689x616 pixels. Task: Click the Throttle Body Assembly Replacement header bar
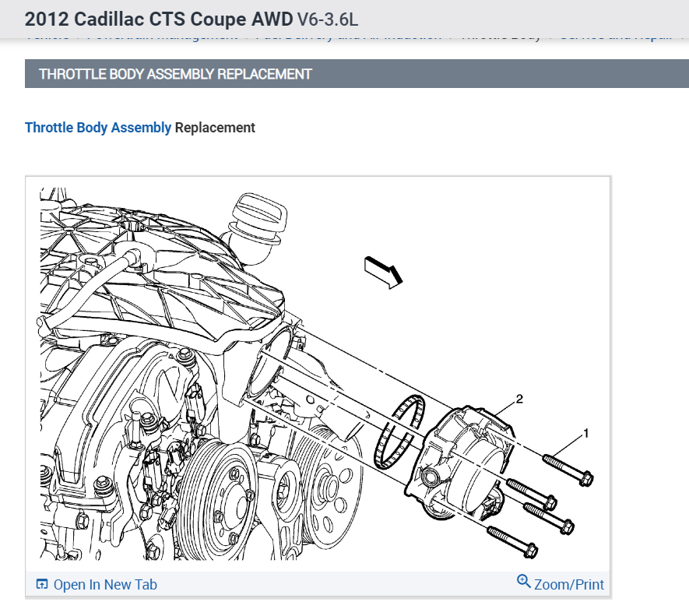[x=357, y=74]
